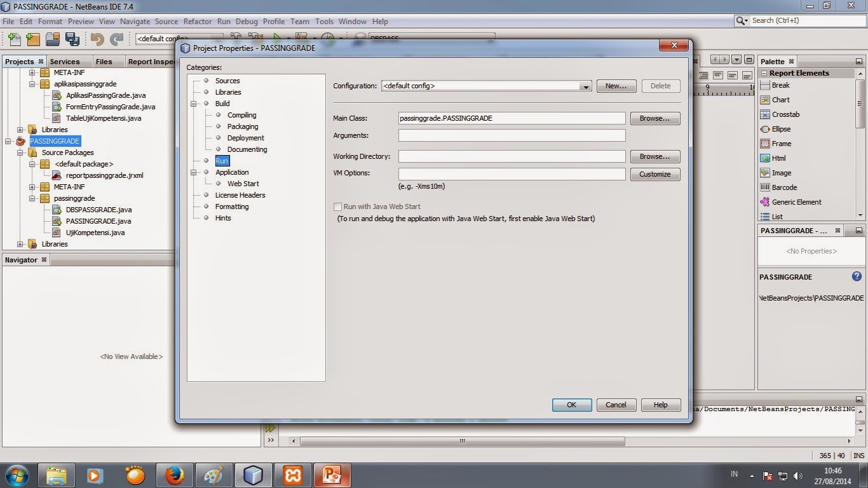Click the Cancel button in Project Properties
The height and width of the screenshot is (488, 868).
(x=616, y=405)
